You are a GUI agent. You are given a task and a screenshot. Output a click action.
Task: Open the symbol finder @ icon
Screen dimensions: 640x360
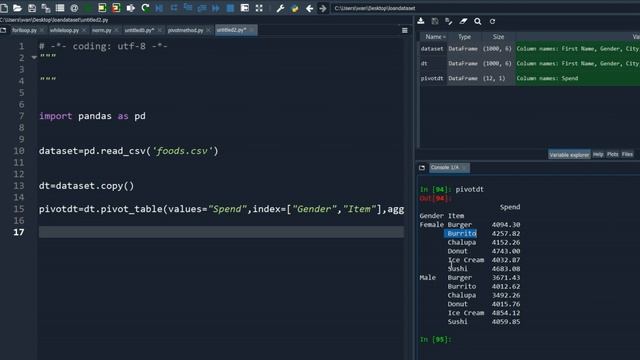[x=74, y=8]
